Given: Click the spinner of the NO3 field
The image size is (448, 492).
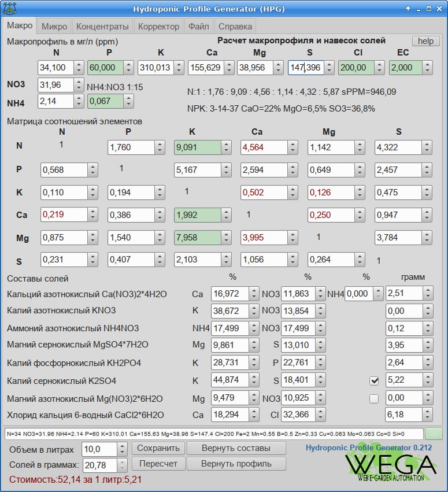Looking at the screenshot, I should 79,85.
